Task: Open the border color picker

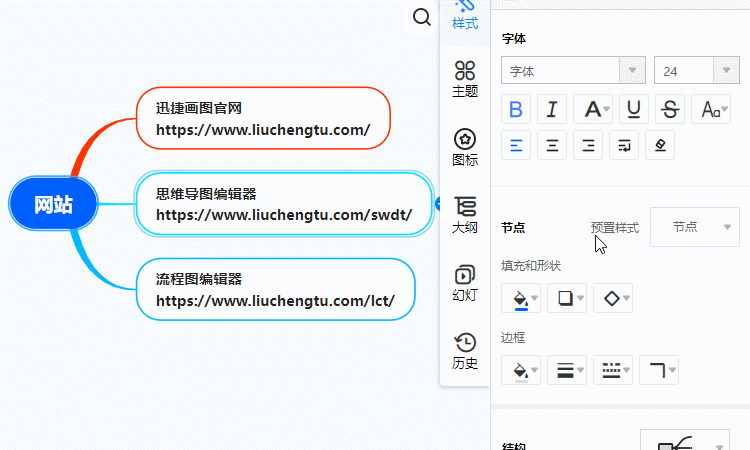Action: 521,370
